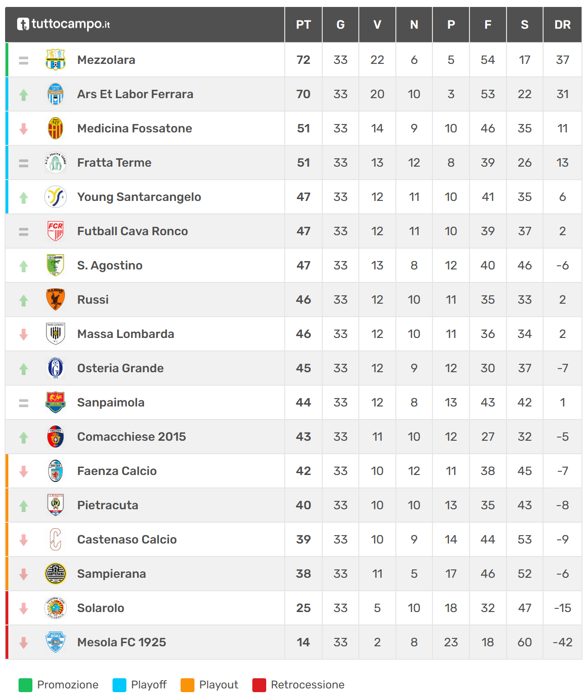Click the tuttocampo.it logo
Screen dimensions: 588x700
coord(63,24)
